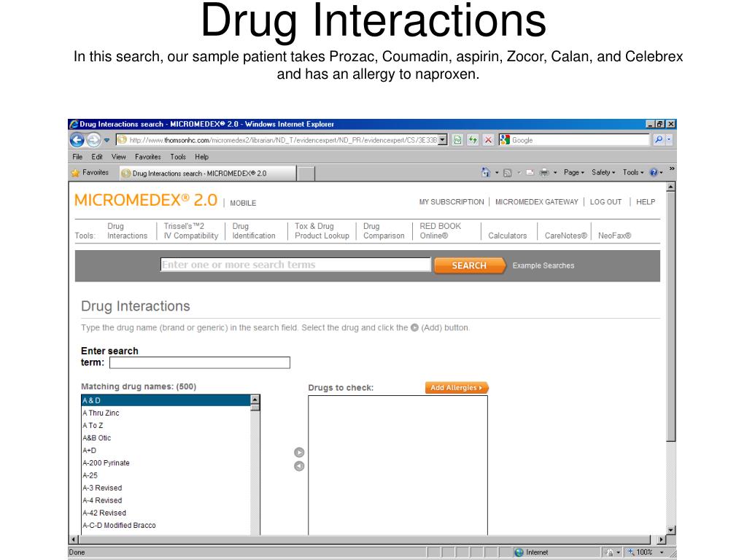The height and width of the screenshot is (560, 747).
Task: Open Example Searches link
Action: pyautogui.click(x=543, y=265)
